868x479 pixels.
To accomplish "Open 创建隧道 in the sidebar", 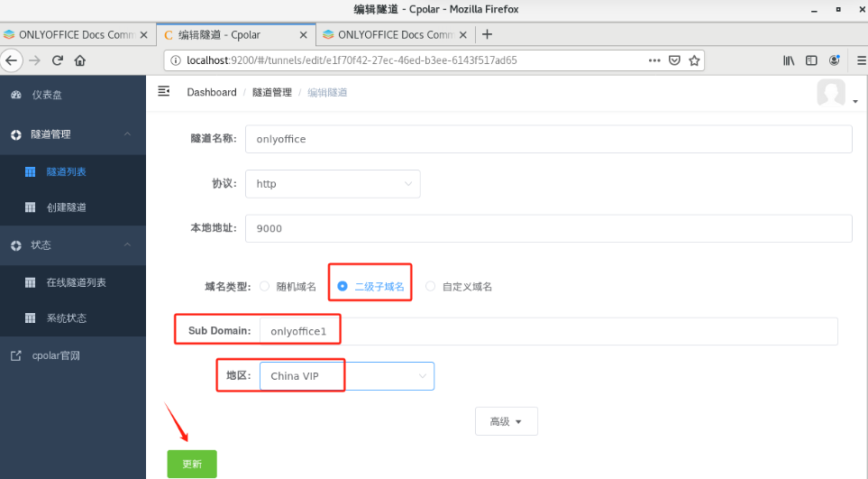I will tap(66, 207).
